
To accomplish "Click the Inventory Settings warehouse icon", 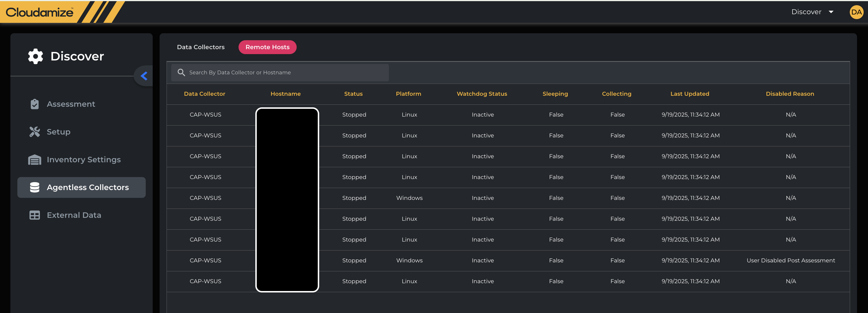I will tap(34, 159).
